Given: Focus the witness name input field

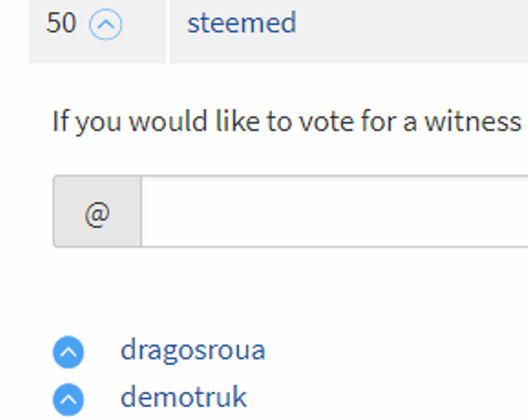Looking at the screenshot, I should pyautogui.click(x=333, y=212).
